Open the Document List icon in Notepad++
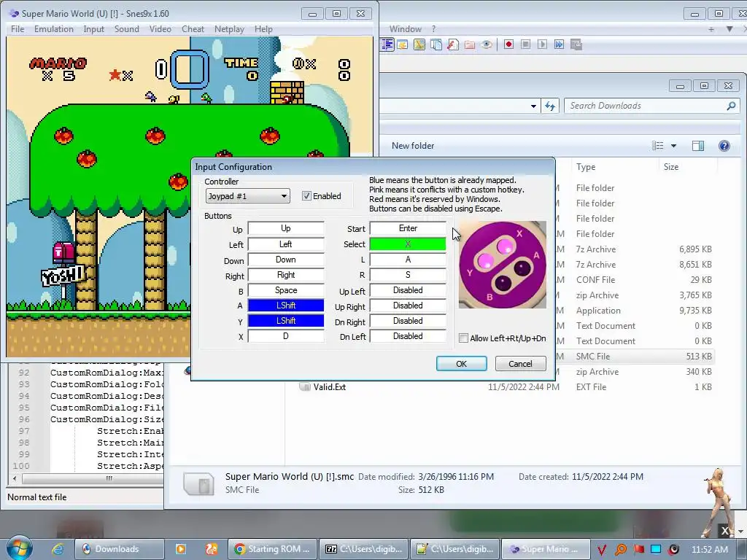The image size is (747, 560). 436,44
